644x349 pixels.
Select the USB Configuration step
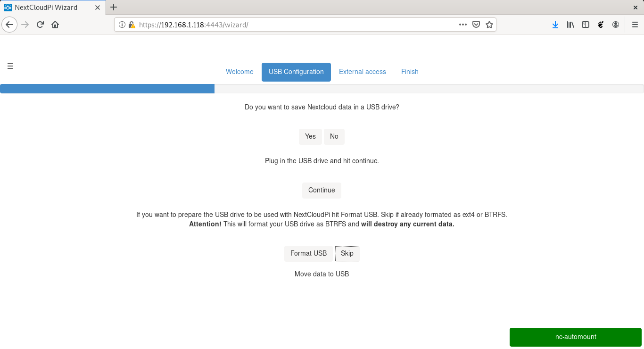(x=296, y=72)
